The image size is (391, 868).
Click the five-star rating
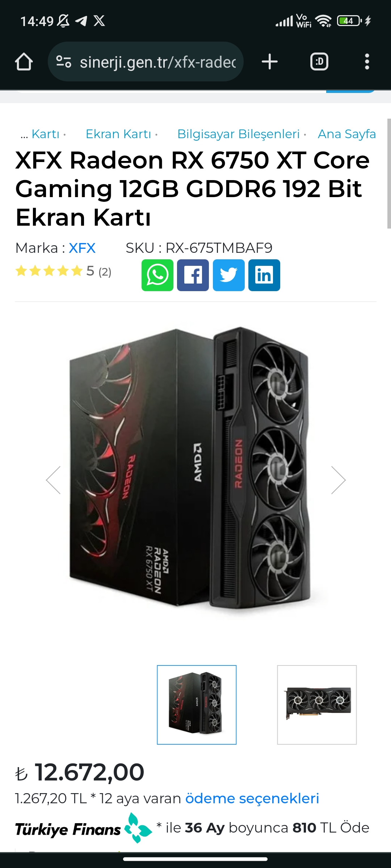[x=49, y=271]
